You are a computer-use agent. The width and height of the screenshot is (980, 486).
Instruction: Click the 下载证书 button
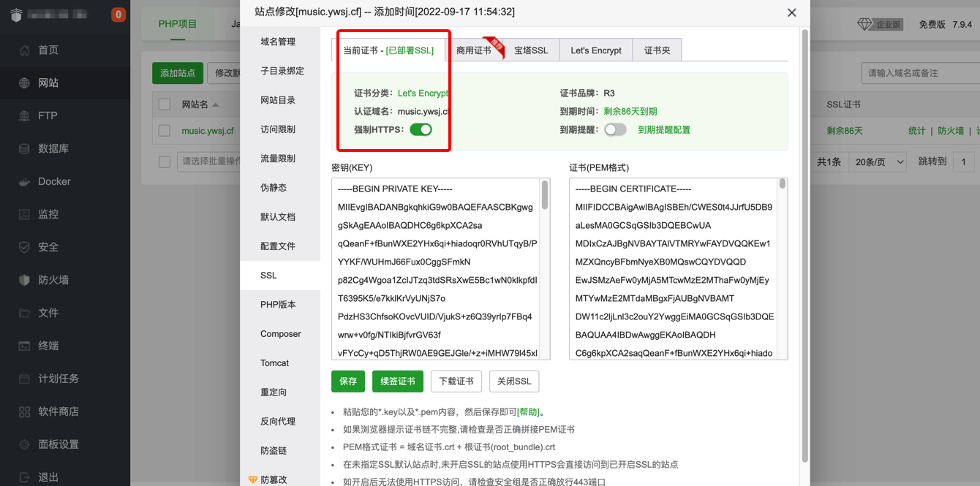click(x=456, y=381)
